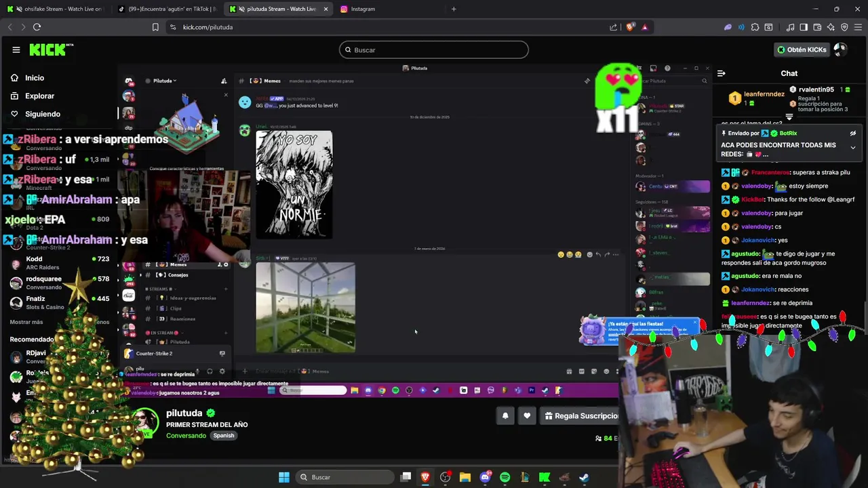This screenshot has height=488, width=868.
Task: Open the Brave VPN shield icon
Action: pyautogui.click(x=844, y=27)
